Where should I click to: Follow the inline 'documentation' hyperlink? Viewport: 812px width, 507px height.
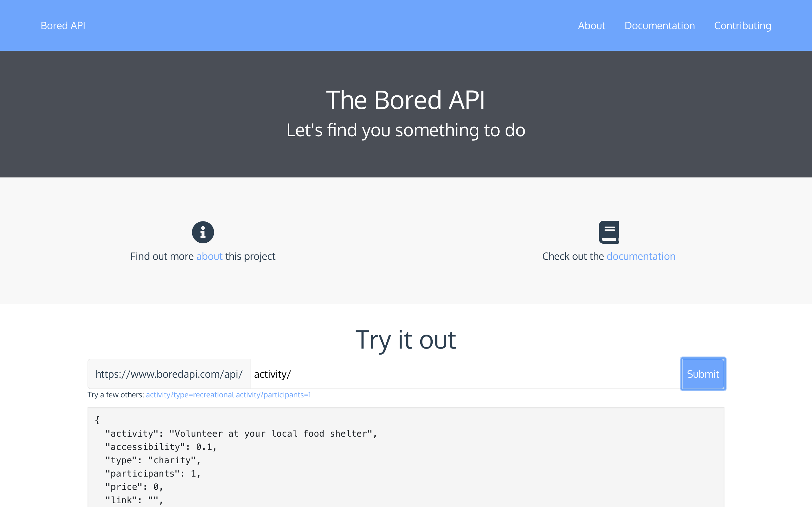point(641,256)
